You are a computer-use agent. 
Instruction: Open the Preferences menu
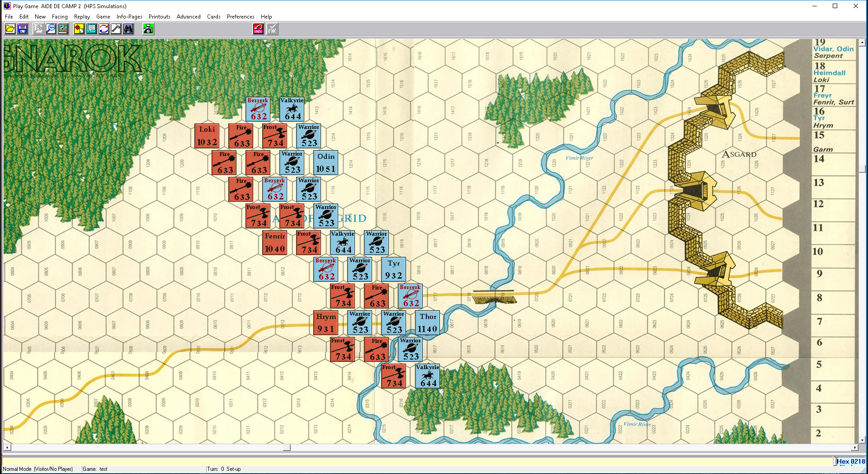tap(241, 17)
